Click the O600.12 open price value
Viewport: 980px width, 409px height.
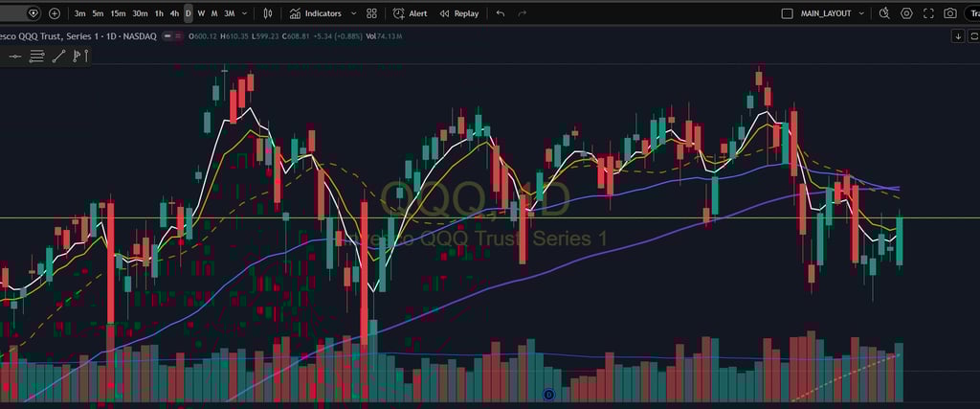201,36
